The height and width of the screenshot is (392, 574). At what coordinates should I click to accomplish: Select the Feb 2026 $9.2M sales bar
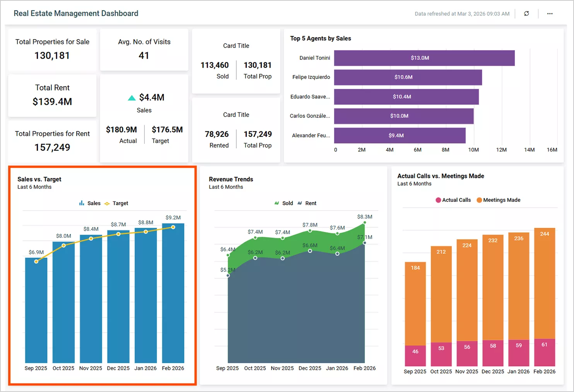(x=173, y=293)
